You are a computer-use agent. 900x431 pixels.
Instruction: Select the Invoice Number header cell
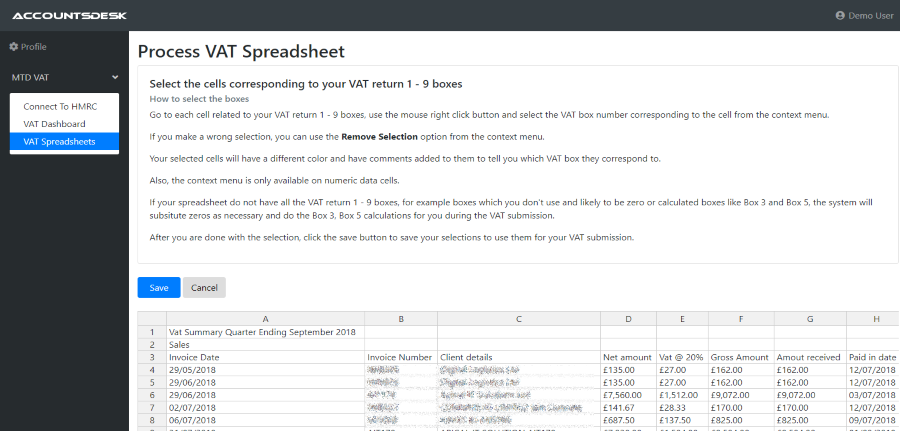tap(400, 357)
